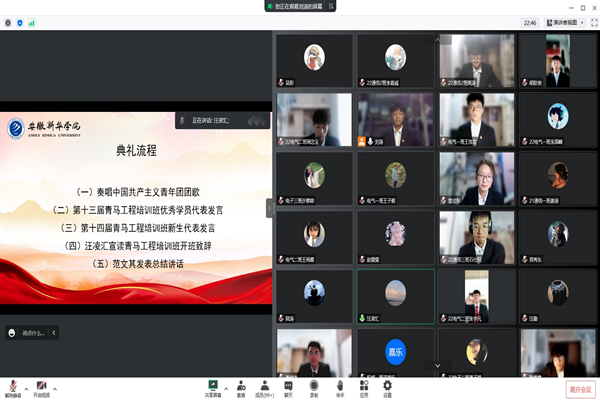Select the 嘉乐 participant avatar tile
Screen dimensions: 600x400
point(395,351)
